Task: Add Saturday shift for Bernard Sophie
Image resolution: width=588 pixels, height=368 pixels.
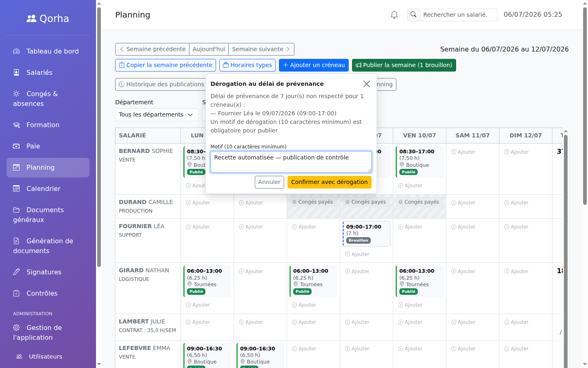Action: [463, 152]
